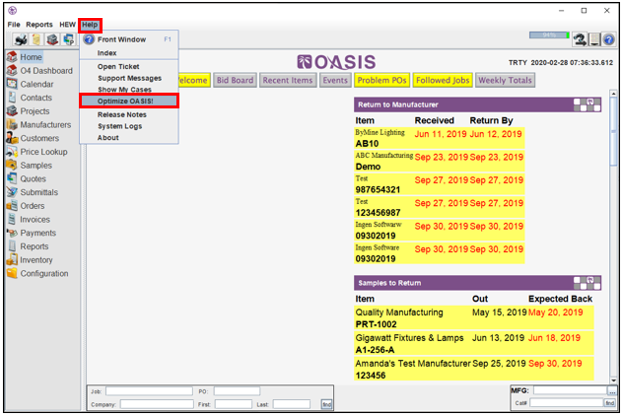The height and width of the screenshot is (419, 624).
Task: Click the Samples to Return panel checkered options icon
Action: click(587, 283)
